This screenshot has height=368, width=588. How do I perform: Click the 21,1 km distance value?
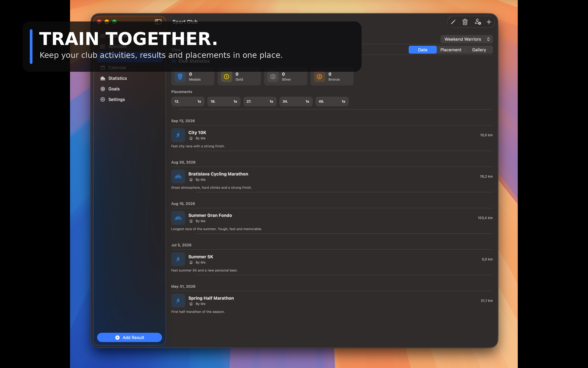point(487,301)
